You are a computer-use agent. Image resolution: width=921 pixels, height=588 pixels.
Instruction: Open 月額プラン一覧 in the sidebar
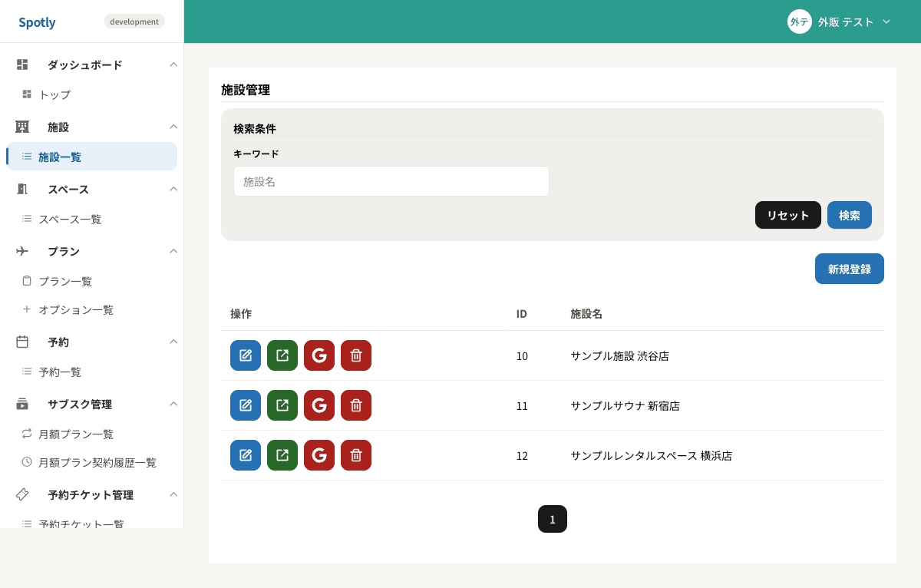coord(91,434)
